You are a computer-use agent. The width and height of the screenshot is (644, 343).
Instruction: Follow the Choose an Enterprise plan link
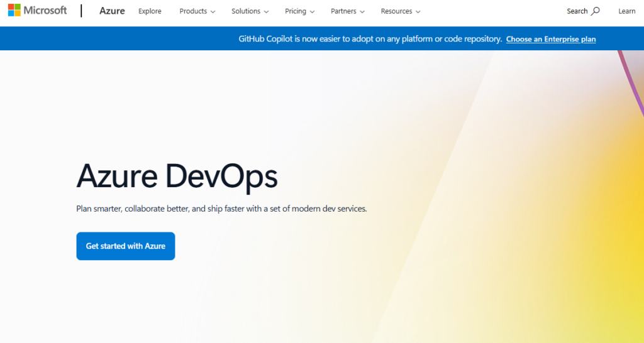[x=551, y=39]
